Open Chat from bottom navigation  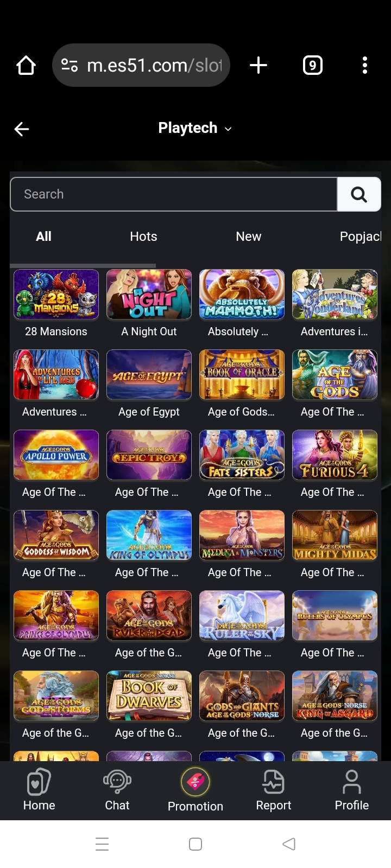pos(117,790)
